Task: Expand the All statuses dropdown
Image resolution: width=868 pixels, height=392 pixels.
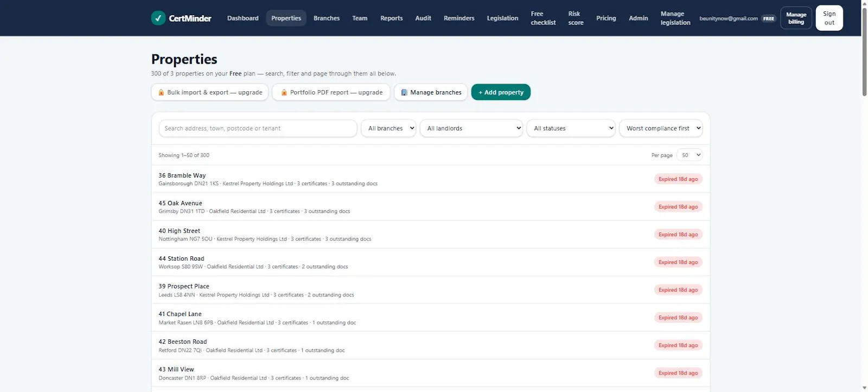Action: [571, 128]
